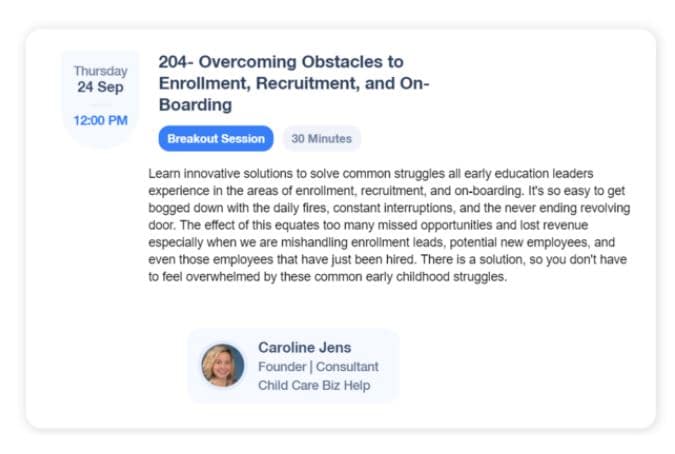Click the 30 Minutes duration badge
Image resolution: width=675 pixels, height=454 pixels.
coord(322,139)
